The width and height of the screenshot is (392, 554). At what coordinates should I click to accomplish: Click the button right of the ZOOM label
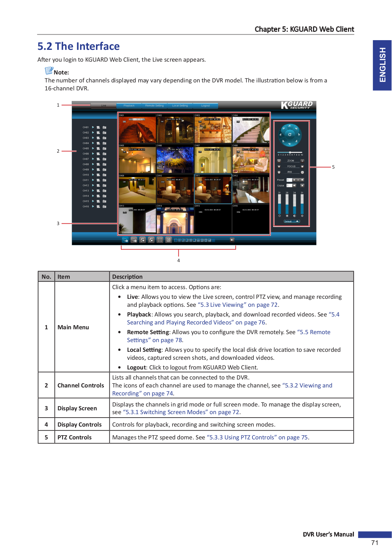(302, 161)
